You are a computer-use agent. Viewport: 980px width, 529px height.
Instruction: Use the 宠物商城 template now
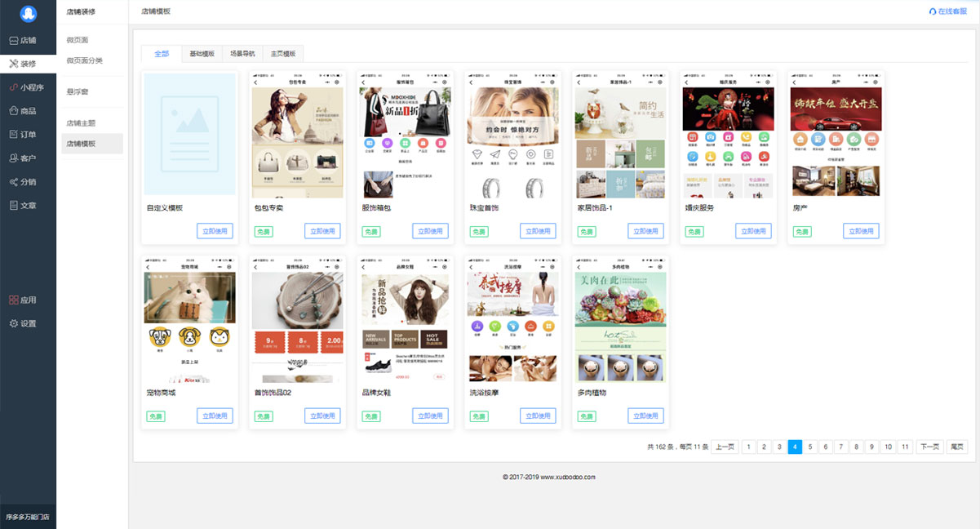pyautogui.click(x=215, y=416)
